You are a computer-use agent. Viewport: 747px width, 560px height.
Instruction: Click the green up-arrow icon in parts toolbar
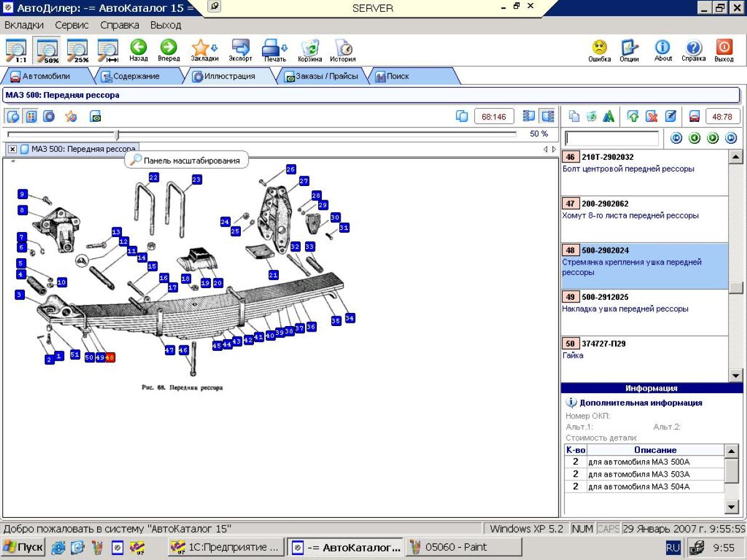[634, 116]
